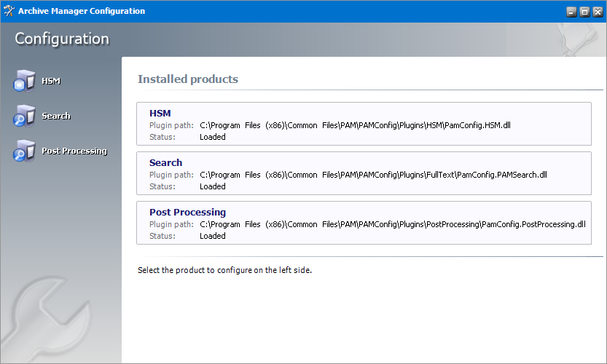Click the PamConfig.PAMSearch.dll plugin path

373,175
